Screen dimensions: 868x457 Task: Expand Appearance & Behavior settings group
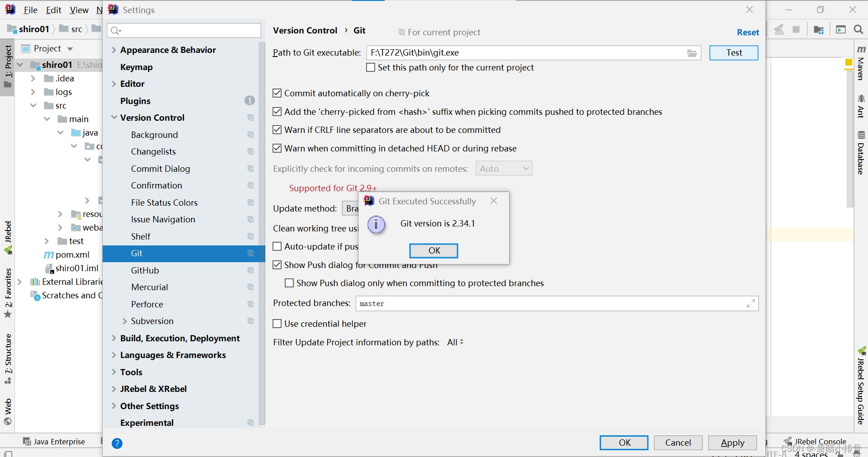coord(114,50)
